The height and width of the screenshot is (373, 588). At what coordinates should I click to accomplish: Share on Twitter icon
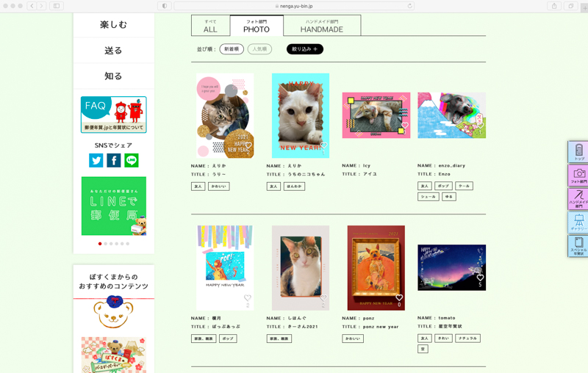[96, 160]
